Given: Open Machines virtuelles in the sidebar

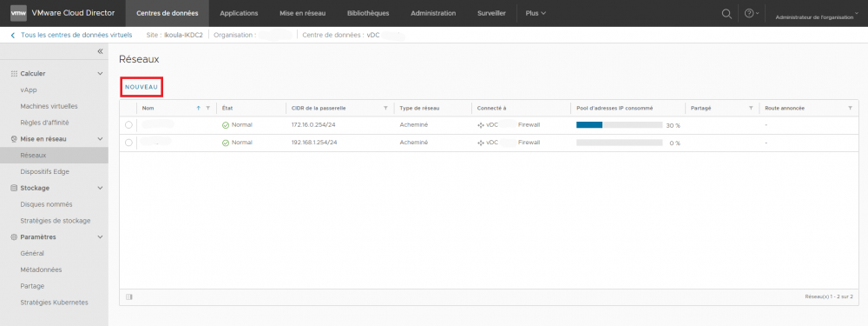Looking at the screenshot, I should click(49, 106).
